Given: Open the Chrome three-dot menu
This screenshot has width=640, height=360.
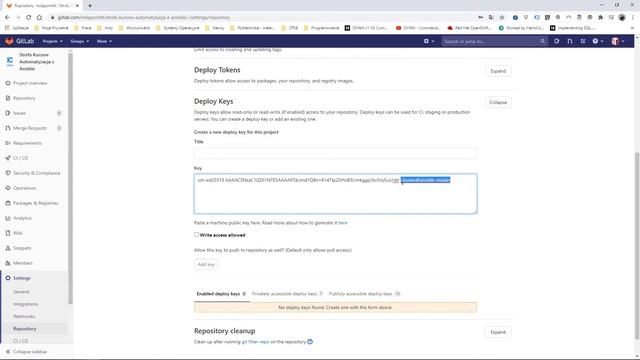Looking at the screenshot, I should (x=633, y=18).
